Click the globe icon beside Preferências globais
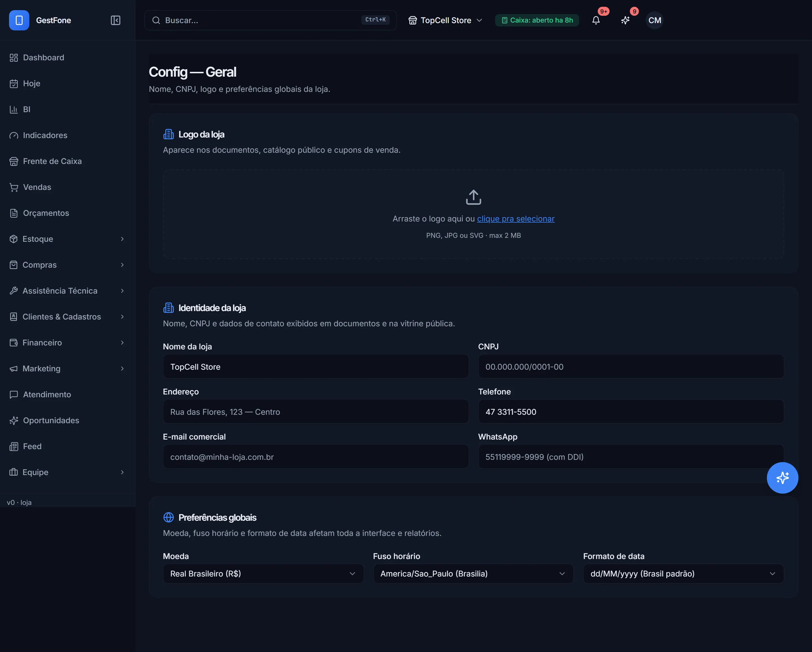812x652 pixels. pyautogui.click(x=168, y=517)
